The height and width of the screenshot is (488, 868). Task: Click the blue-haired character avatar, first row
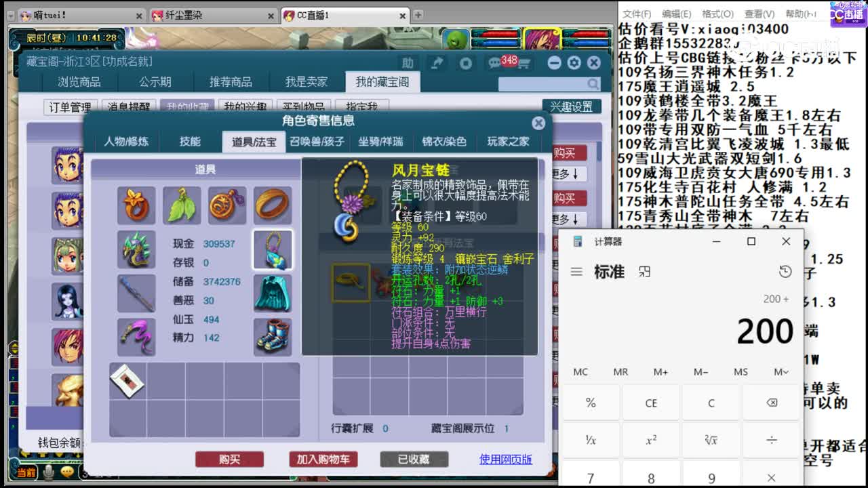[68, 164]
